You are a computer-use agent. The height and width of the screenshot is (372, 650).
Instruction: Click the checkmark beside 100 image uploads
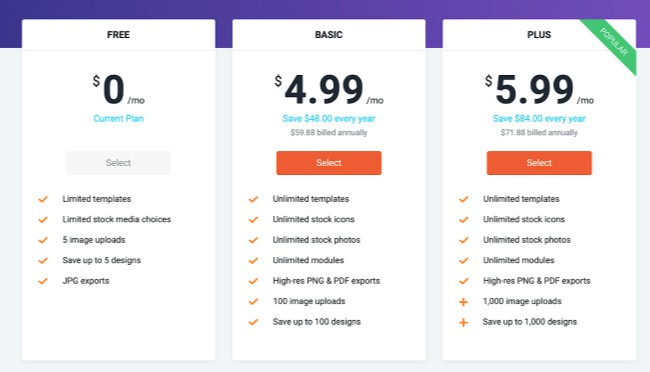(253, 301)
